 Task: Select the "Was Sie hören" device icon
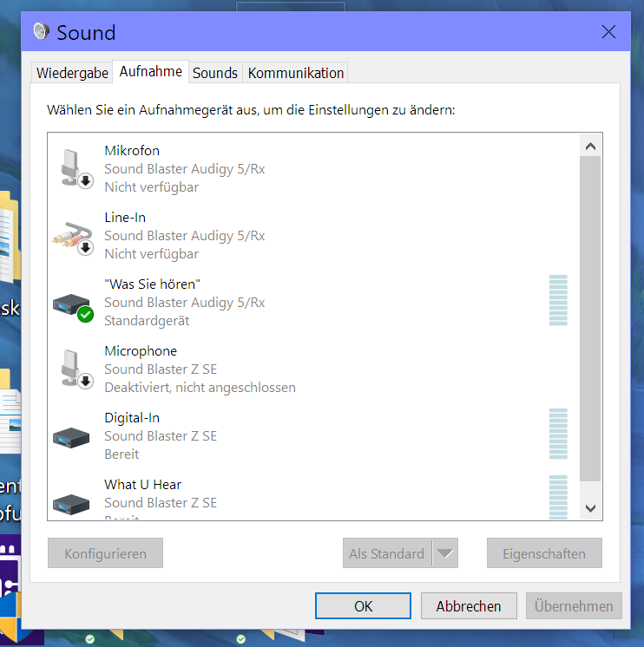73,307
